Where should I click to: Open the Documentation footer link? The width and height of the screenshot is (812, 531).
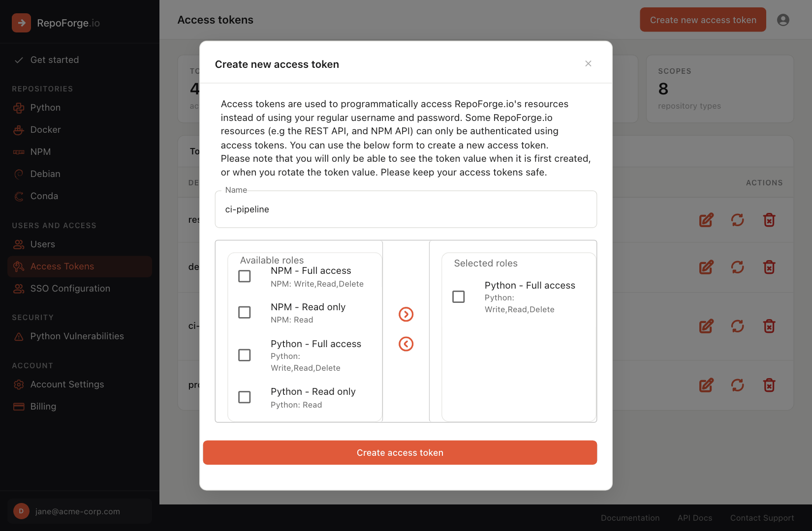tap(630, 518)
